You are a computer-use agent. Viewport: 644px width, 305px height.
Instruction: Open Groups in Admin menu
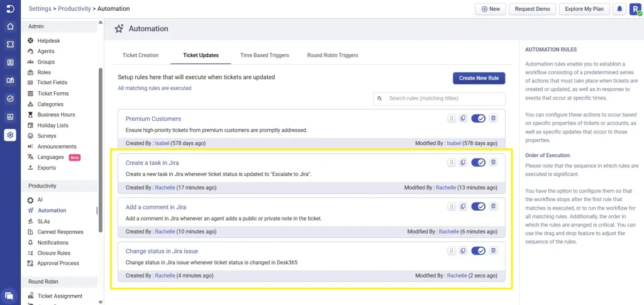(46, 62)
